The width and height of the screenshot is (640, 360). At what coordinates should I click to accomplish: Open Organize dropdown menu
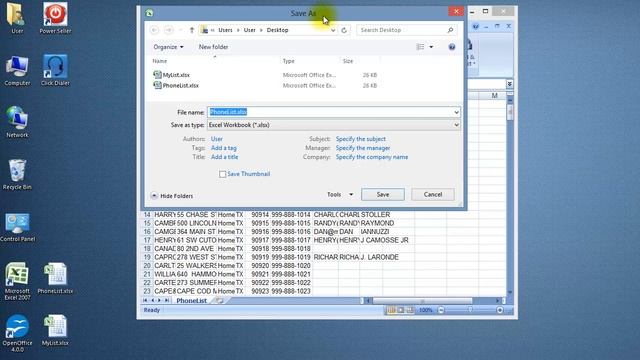click(x=168, y=47)
